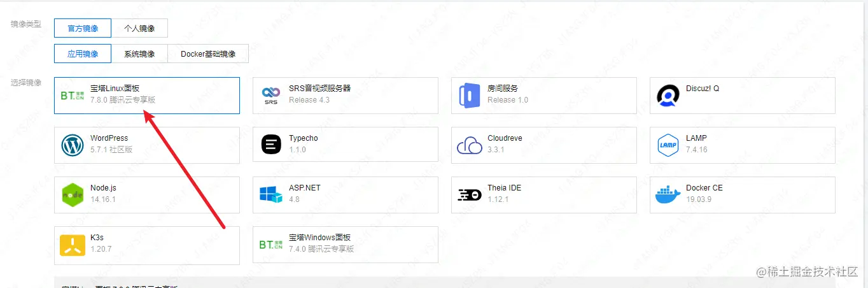Screen dimensions: 868x288
Task: Open the Docker基础镜像 tab
Action: (208, 54)
